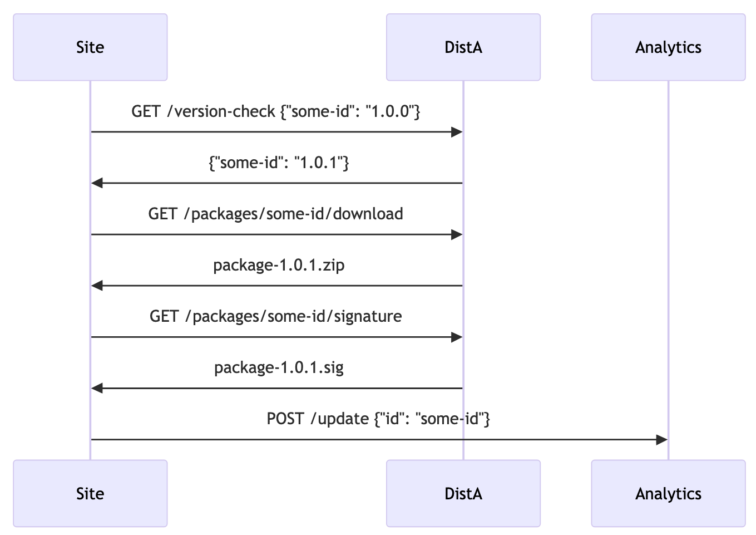Select the package-1.0.1.sig response label

[279, 367]
